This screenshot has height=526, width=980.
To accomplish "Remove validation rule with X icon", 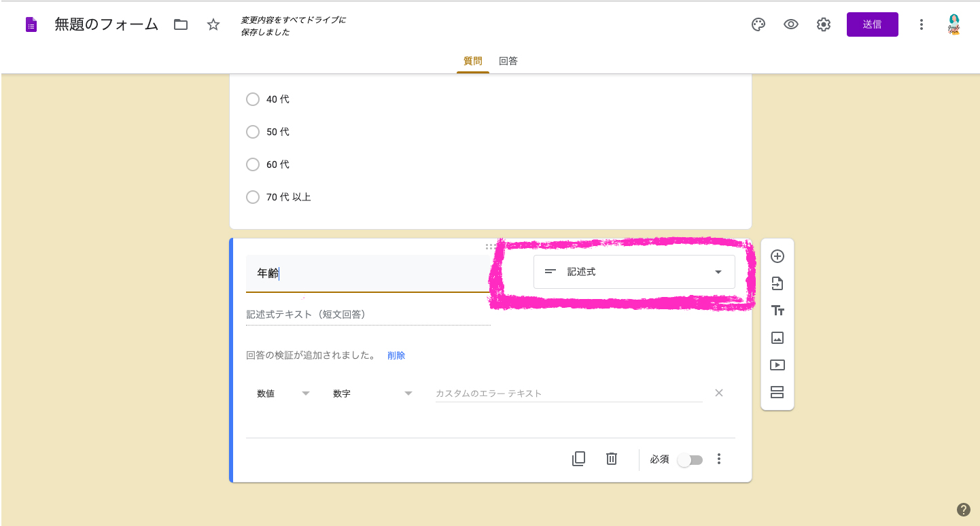I will (719, 393).
